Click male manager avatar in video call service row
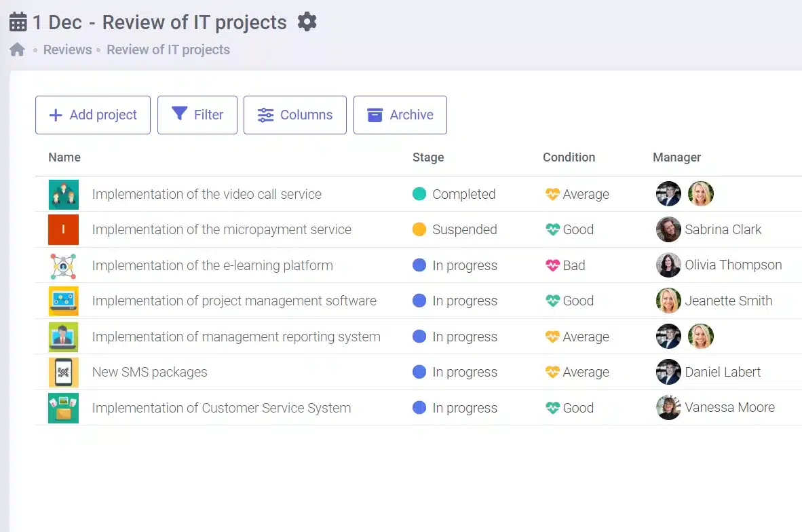Screen dimensions: 802x532 point(668,194)
